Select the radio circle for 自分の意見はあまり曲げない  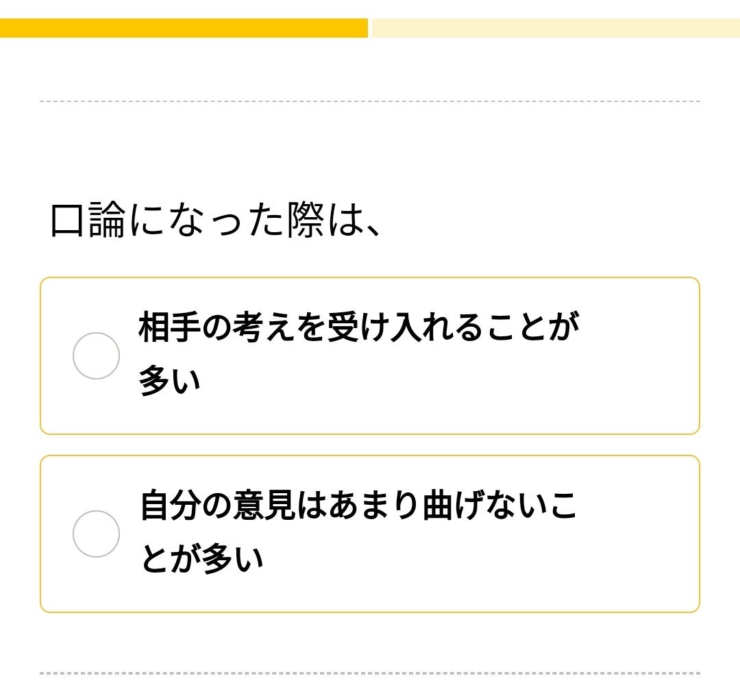[96, 534]
